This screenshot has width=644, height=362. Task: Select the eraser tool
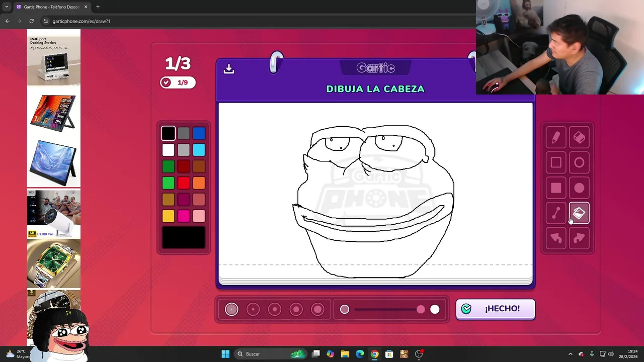[x=579, y=137]
